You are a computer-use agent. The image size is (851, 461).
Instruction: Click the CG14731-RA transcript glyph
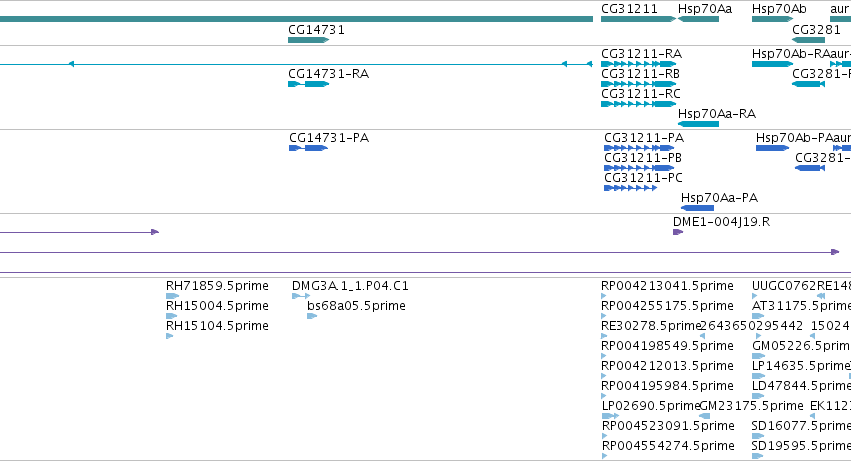(308, 84)
